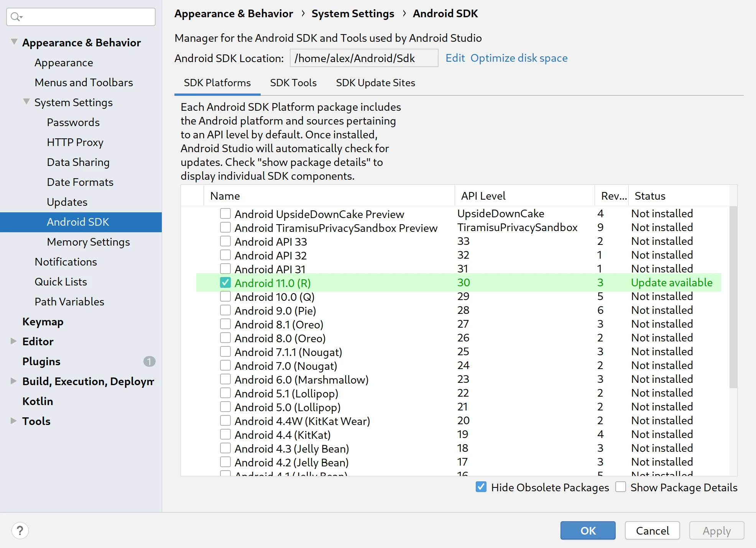Enable Show Package Details checkbox

point(621,487)
